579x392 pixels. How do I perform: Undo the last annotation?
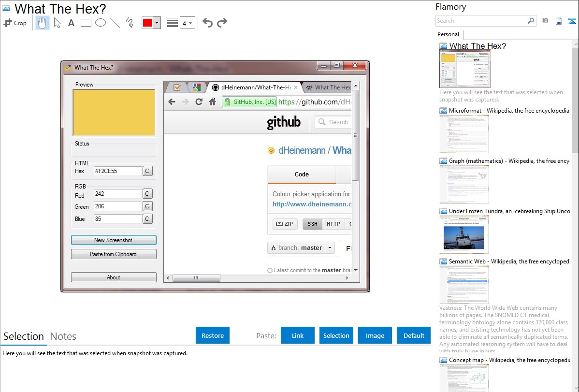click(207, 23)
